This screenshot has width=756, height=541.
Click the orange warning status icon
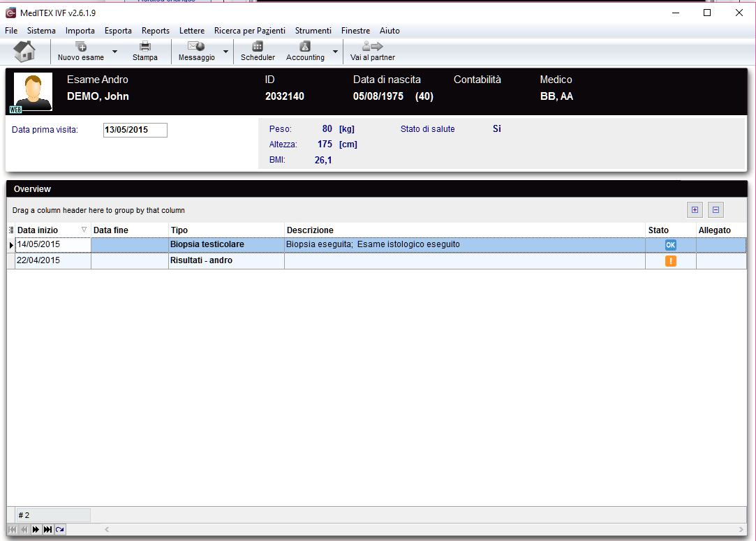[x=670, y=261]
